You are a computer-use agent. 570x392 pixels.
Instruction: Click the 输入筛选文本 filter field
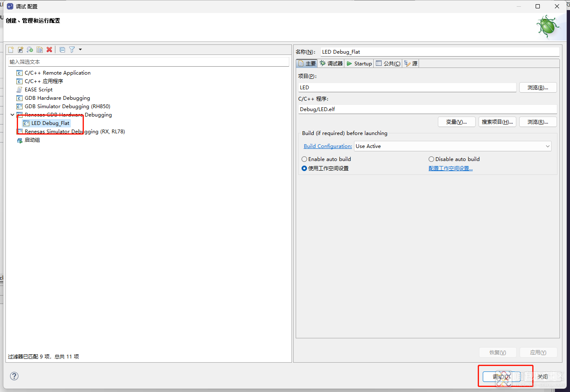tap(148, 62)
